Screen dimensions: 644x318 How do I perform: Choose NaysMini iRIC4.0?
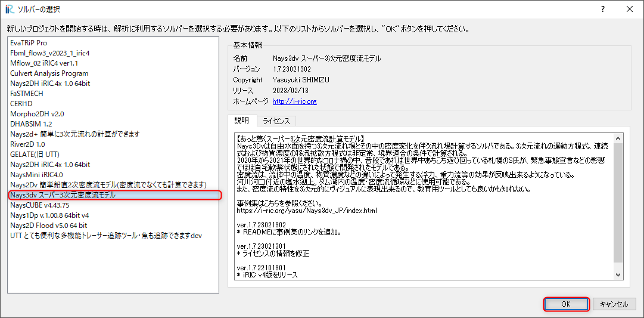coord(113,174)
